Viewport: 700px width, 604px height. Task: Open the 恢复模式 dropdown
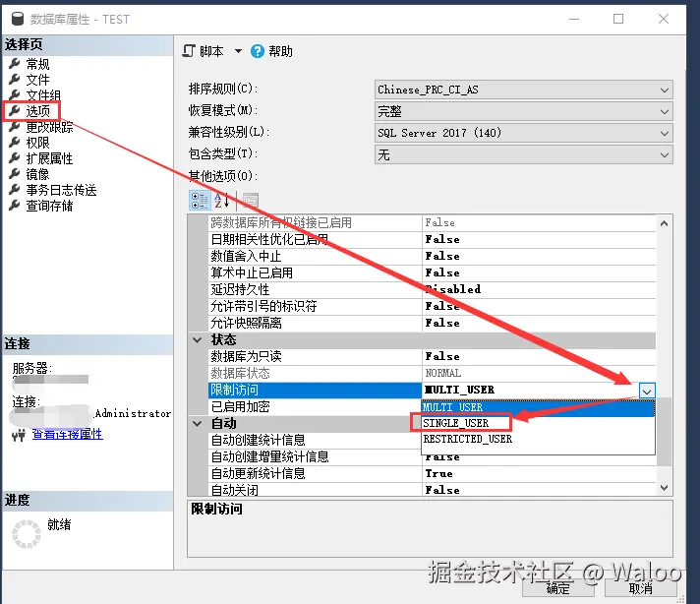pos(524,111)
